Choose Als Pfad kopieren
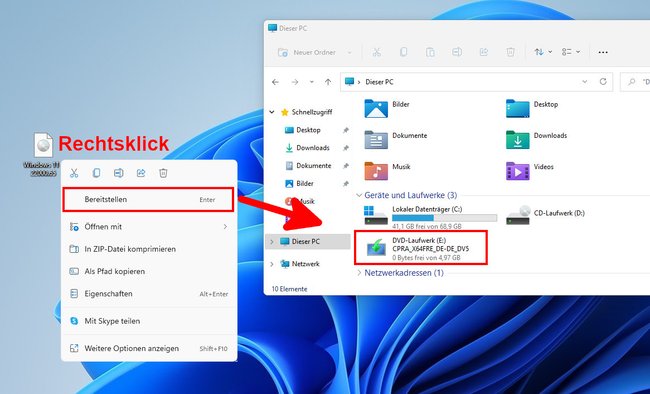This screenshot has width=650, height=394. [x=148, y=271]
